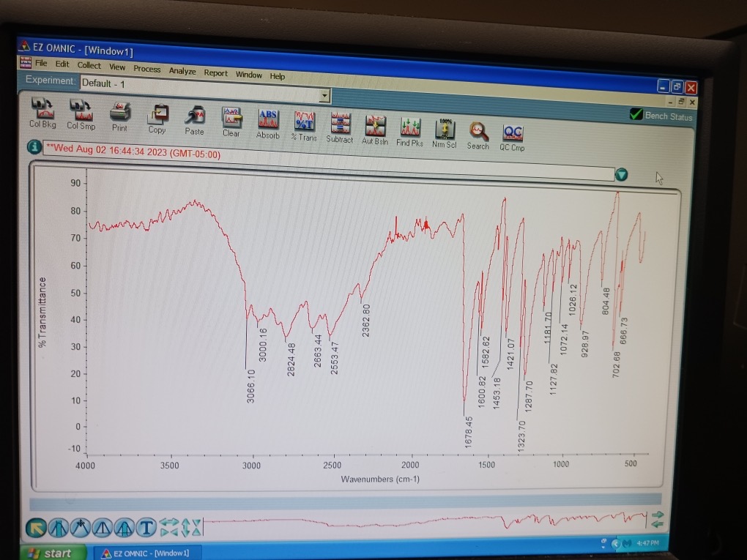Activate the EZ OMNIC taskbar button
This screenshot has height=560, width=747.
tap(146, 553)
